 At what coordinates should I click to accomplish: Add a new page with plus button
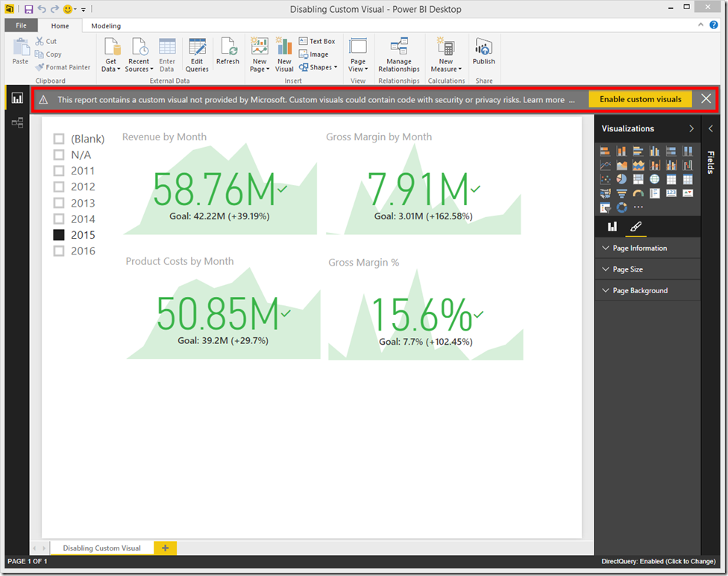point(166,548)
